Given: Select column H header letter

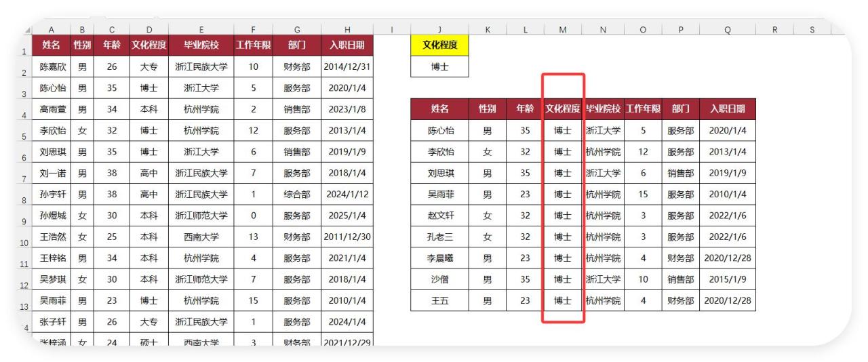Looking at the screenshot, I should coord(348,30).
